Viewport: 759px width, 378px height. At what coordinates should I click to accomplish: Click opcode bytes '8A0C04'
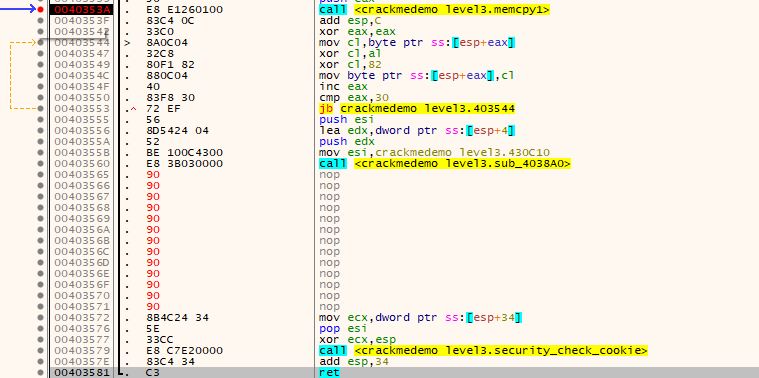167,43
